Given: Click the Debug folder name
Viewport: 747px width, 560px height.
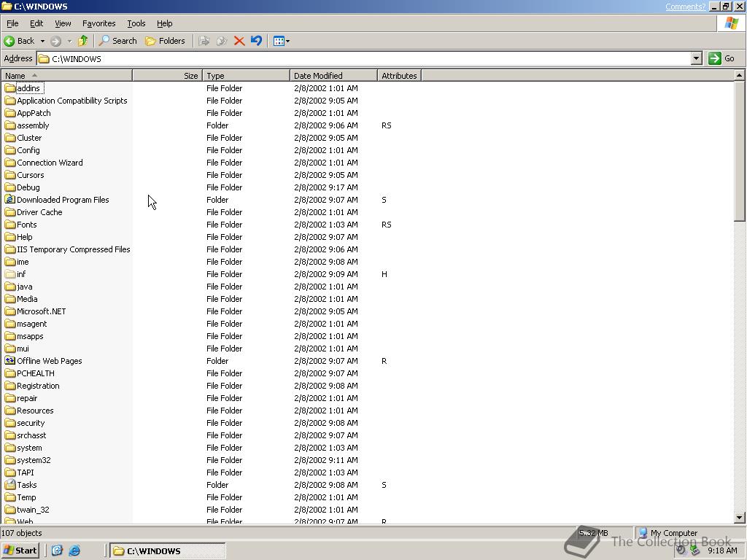Looking at the screenshot, I should click(28, 187).
